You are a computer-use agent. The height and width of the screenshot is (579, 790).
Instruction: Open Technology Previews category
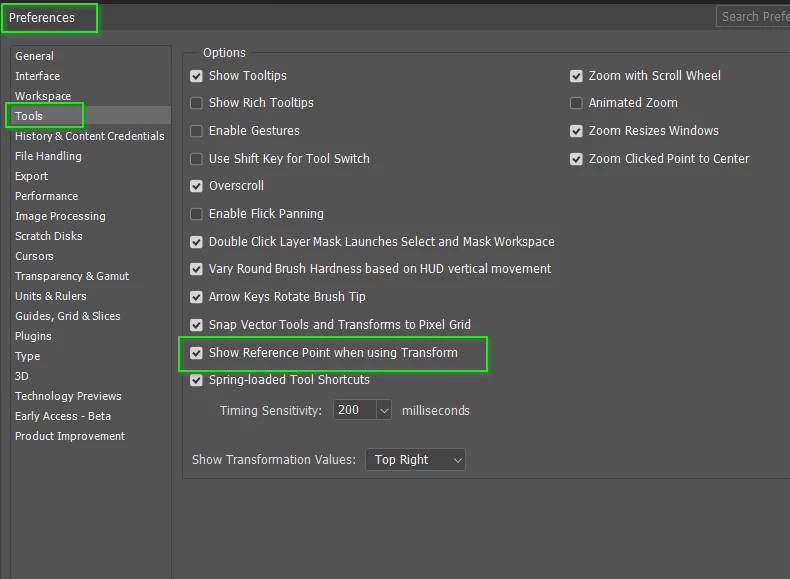point(68,396)
